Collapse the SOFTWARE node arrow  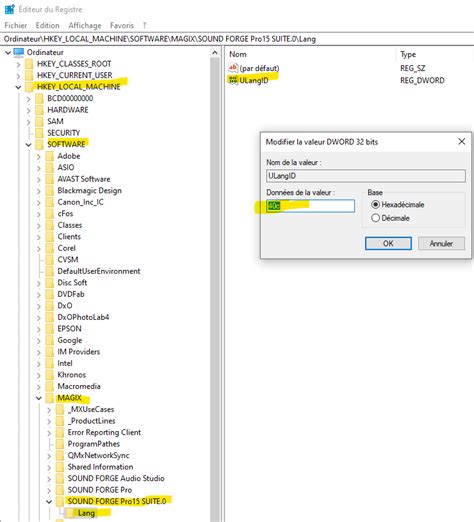[x=29, y=145]
